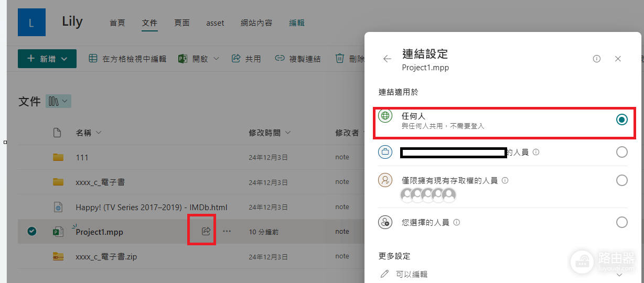
Task: Open the 可以編輯 permission dropdown
Action: (502, 274)
